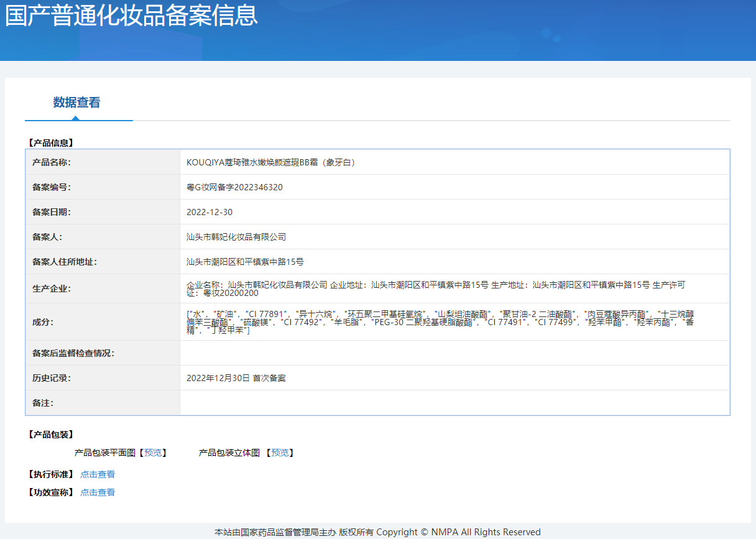This screenshot has width=756, height=539.
Task: Click the 备案人住所地址 address value
Action: pyautogui.click(x=245, y=262)
